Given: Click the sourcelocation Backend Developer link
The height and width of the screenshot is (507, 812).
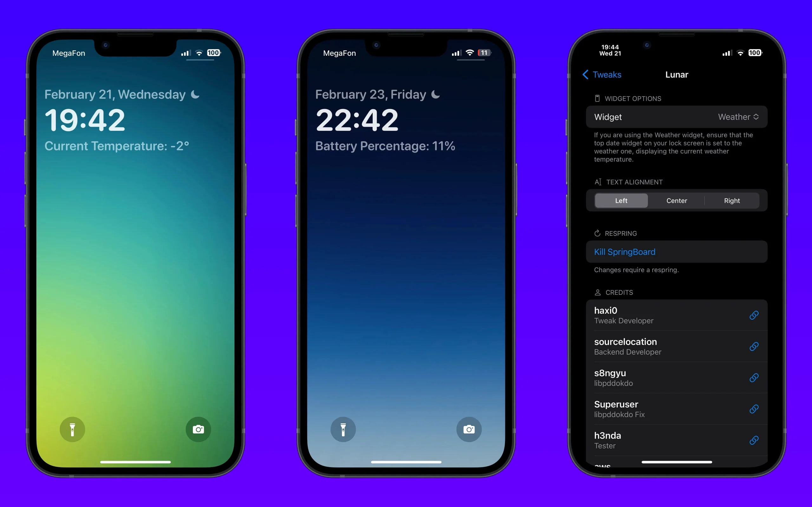Looking at the screenshot, I should tap(754, 346).
